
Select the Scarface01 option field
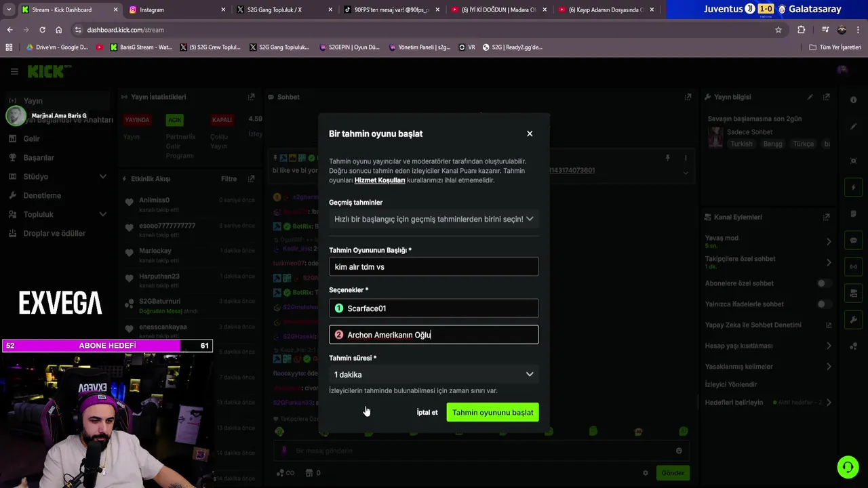(434, 308)
